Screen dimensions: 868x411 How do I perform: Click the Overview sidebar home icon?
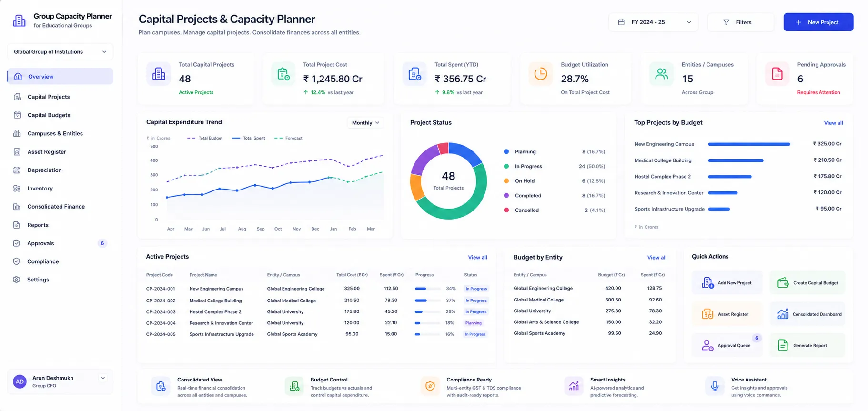click(18, 76)
